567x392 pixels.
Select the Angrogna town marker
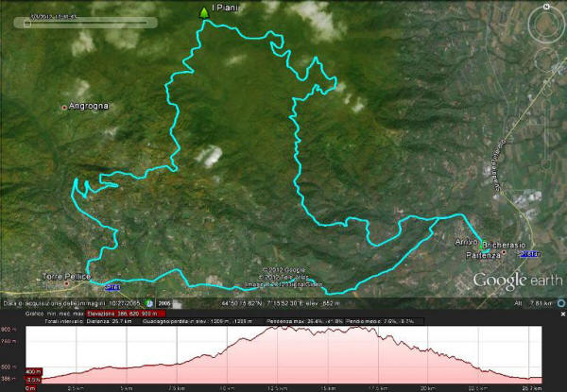(x=65, y=107)
